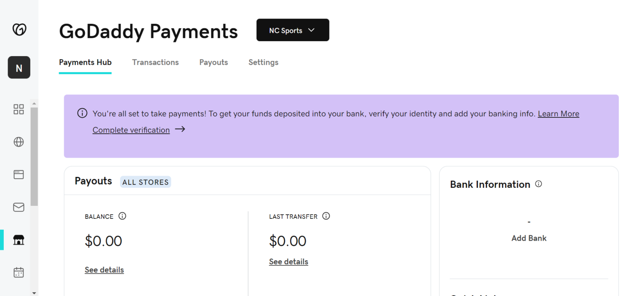Switch to the Payouts tab
The image size is (644, 296).
coord(213,62)
